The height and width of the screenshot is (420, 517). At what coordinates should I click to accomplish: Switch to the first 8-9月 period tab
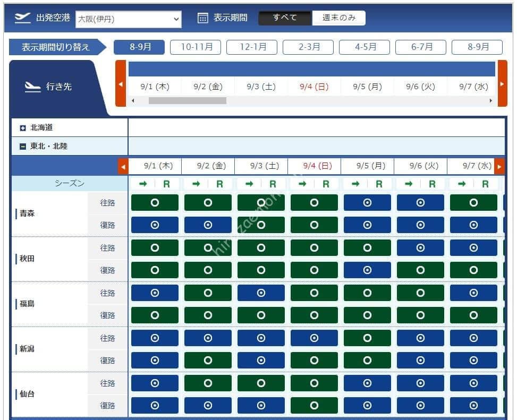[139, 47]
